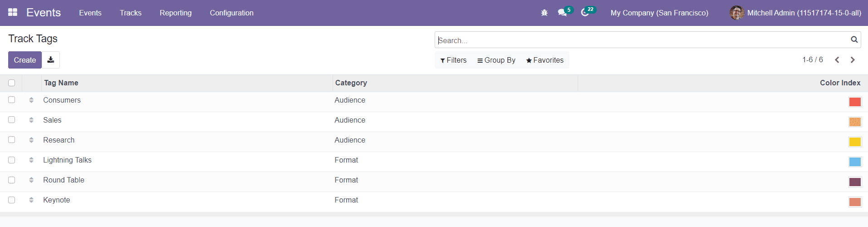Open the Configuration menu
The image size is (868, 227).
click(x=231, y=13)
